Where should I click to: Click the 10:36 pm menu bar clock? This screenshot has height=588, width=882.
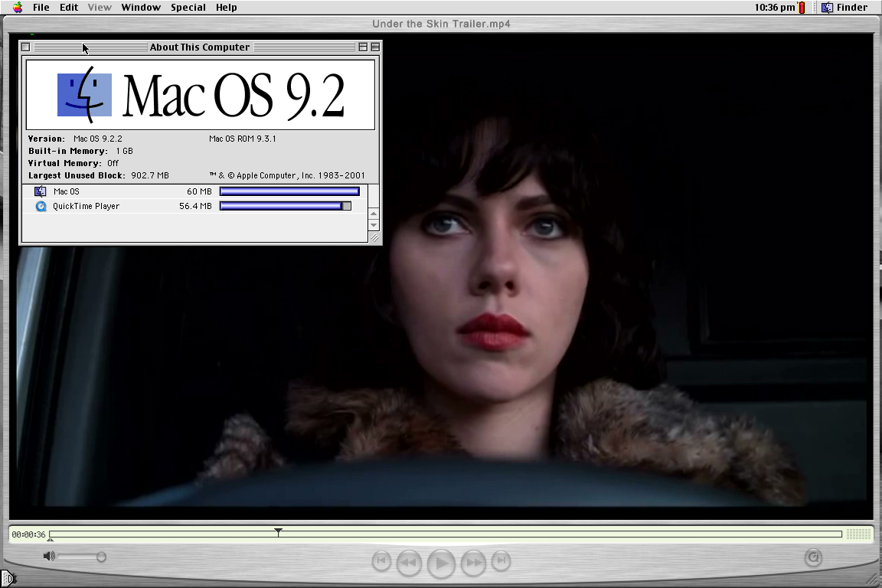(x=775, y=8)
